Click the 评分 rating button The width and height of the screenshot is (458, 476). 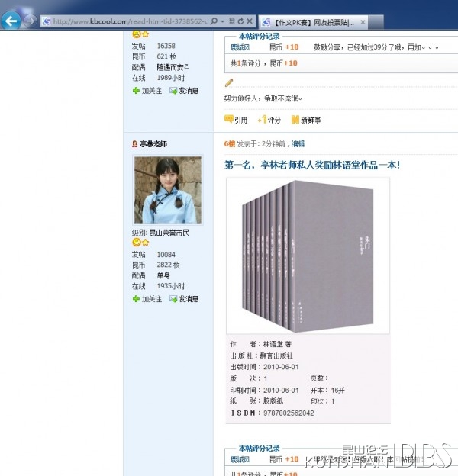pyautogui.click(x=269, y=120)
